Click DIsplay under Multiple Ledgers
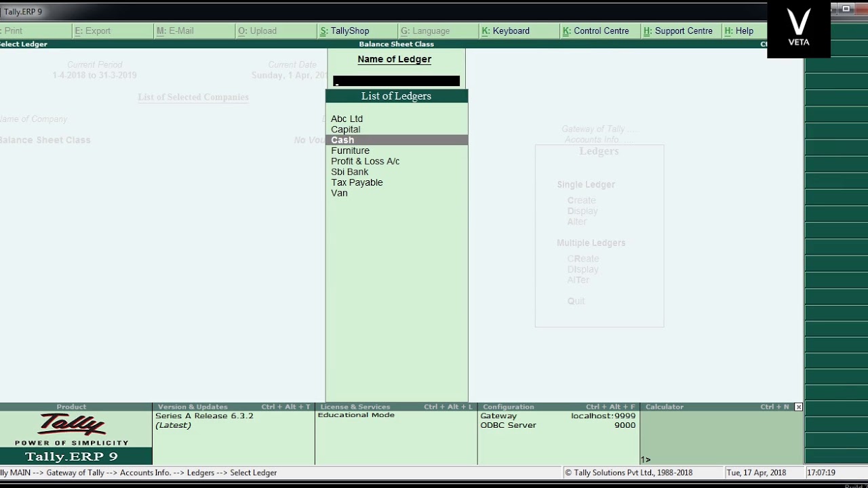Image resolution: width=868 pixels, height=488 pixels. coord(583,269)
